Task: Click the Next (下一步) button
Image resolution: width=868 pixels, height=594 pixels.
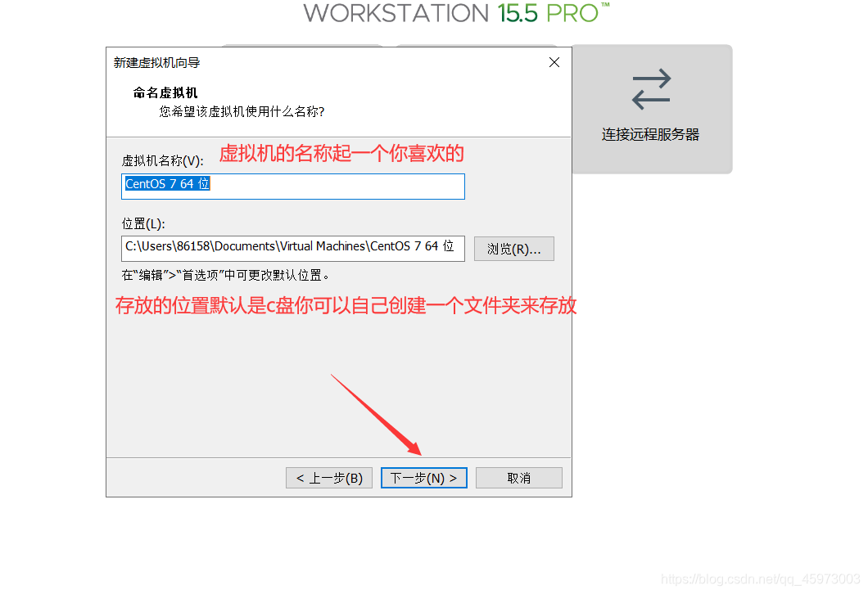Action: coord(424,478)
